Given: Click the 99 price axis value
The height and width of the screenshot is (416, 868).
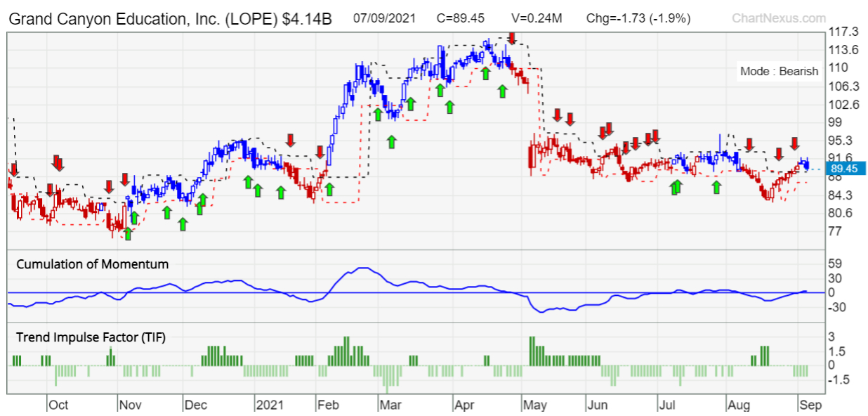Looking at the screenshot, I should coord(835,122).
